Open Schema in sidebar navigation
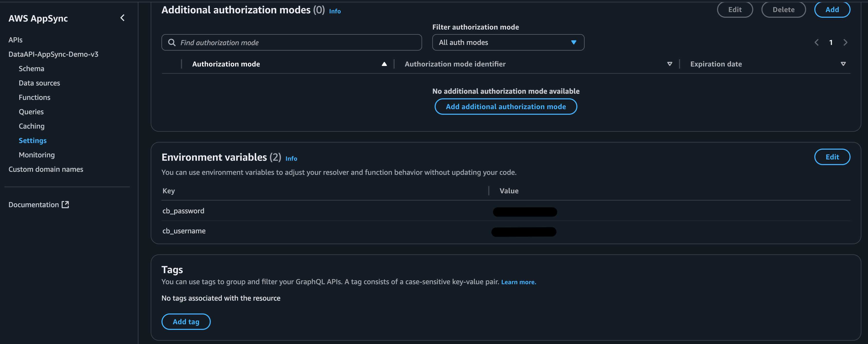The image size is (868, 344). (31, 69)
